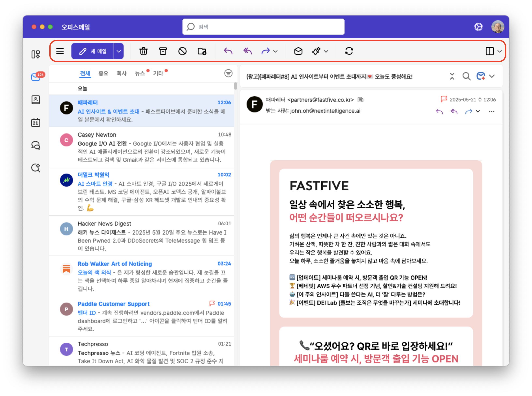Open the dashboard widgets sidebar icon
This screenshot has height=396, width=532.
pos(36,54)
